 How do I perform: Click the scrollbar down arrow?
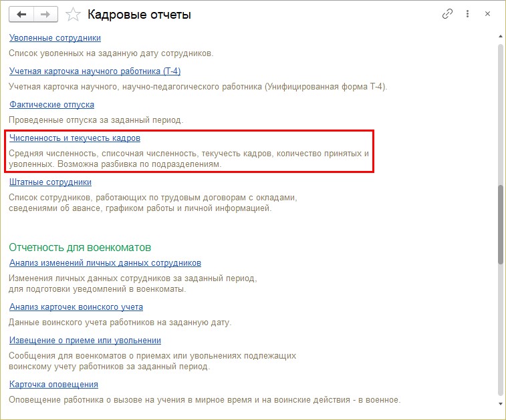pyautogui.click(x=501, y=403)
